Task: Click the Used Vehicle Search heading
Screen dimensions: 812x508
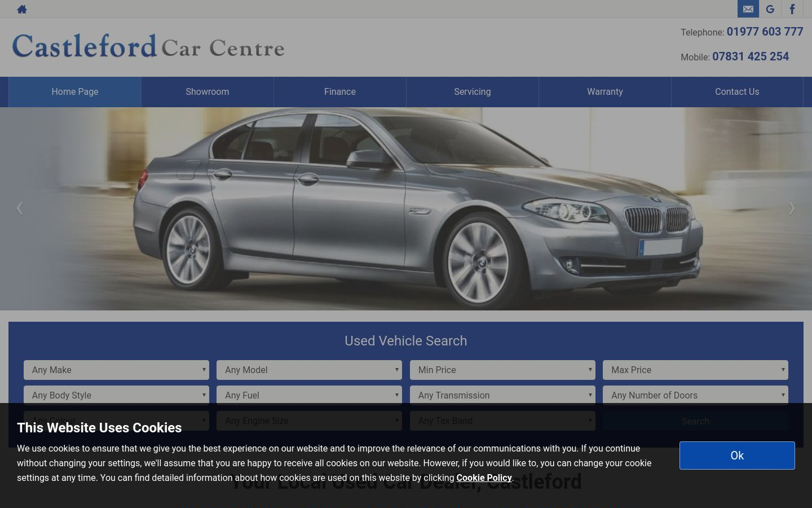Action: coord(406,341)
